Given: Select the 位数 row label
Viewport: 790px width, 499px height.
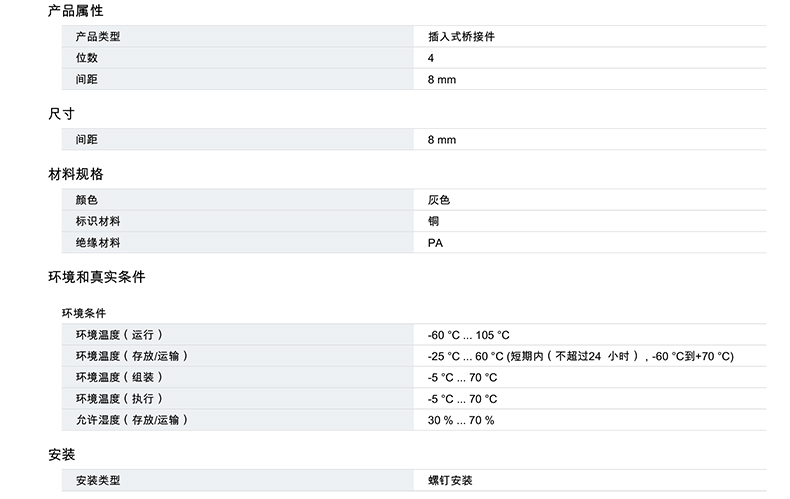Looking at the screenshot, I should pos(86,58).
